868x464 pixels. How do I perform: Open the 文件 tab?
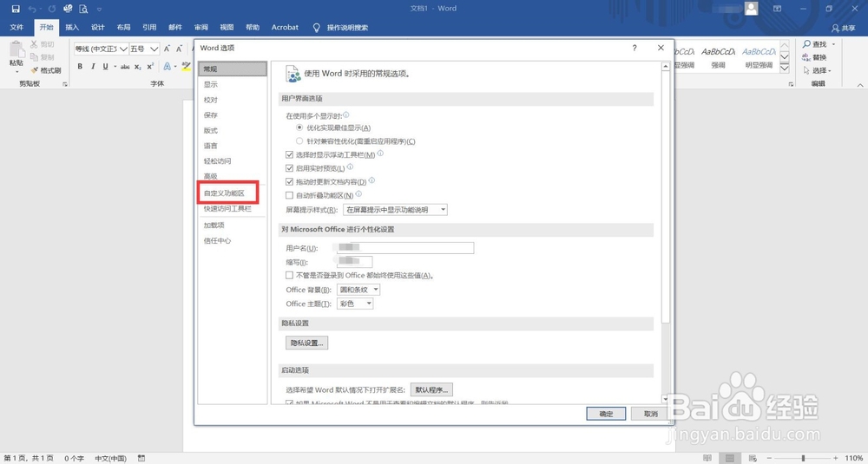coord(16,27)
